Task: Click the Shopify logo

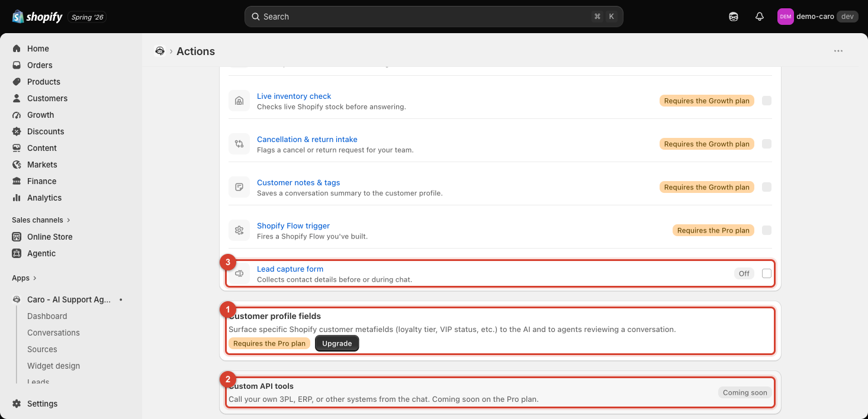Action: point(37,17)
